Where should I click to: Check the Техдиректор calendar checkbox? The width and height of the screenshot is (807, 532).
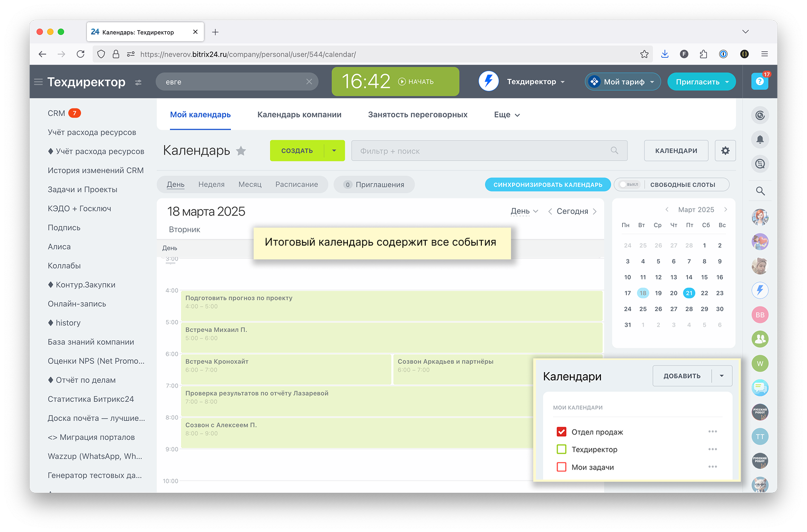pyautogui.click(x=562, y=449)
